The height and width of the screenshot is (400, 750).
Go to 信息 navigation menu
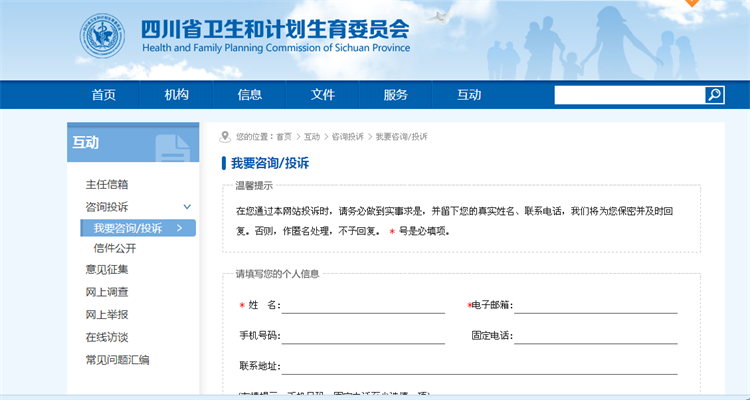click(x=250, y=95)
